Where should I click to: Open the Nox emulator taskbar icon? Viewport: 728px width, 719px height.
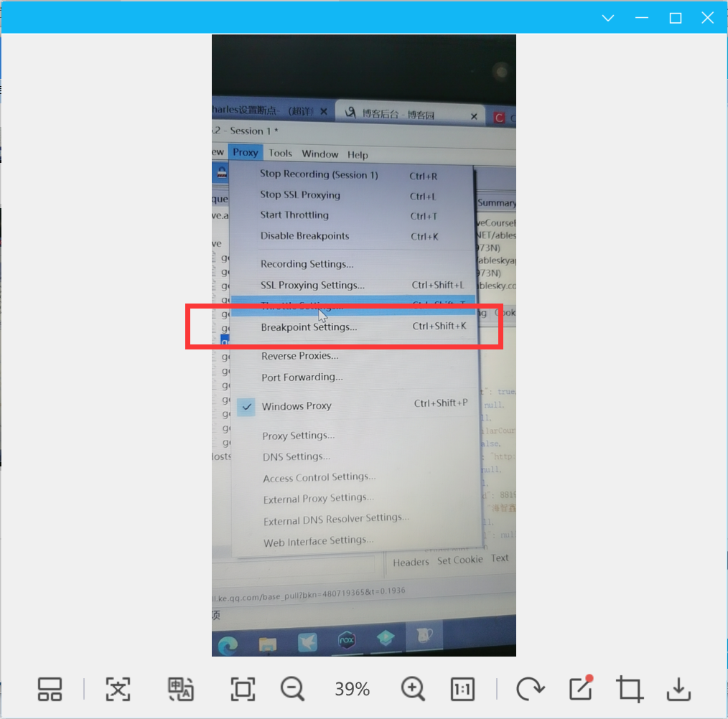tap(346, 640)
